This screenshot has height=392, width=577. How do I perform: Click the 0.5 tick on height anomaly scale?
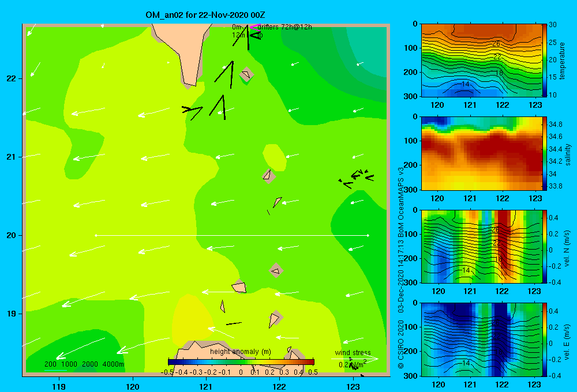click(x=313, y=372)
